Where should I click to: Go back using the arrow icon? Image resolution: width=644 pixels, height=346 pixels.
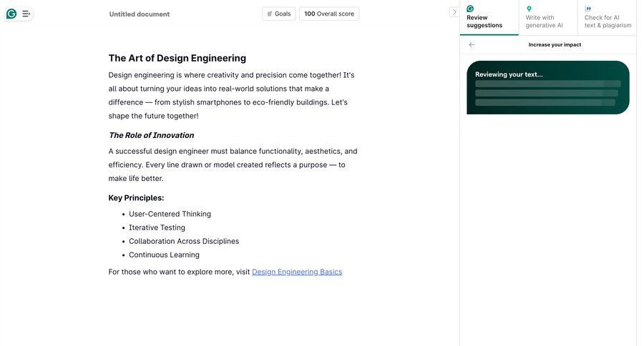[x=472, y=45]
